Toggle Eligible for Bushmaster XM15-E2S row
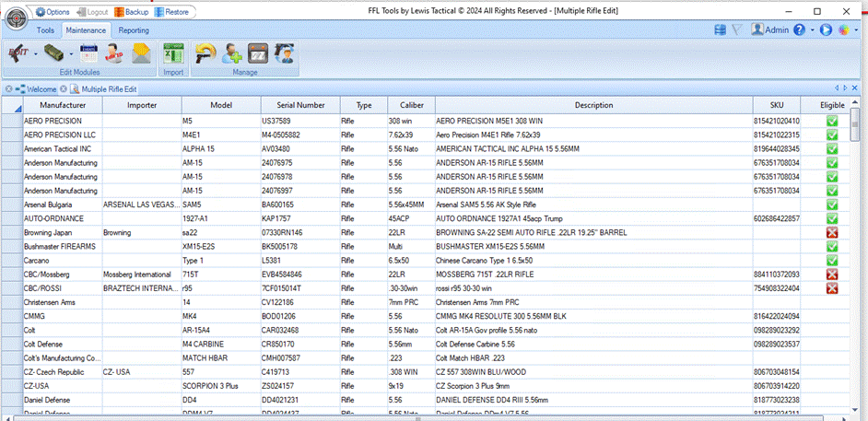 pyautogui.click(x=831, y=247)
